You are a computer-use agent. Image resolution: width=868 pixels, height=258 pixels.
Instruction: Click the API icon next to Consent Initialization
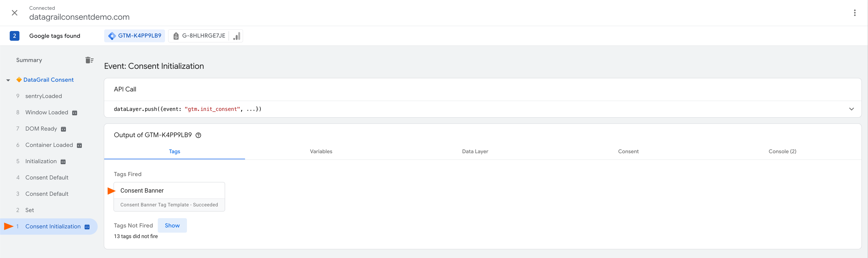point(87,227)
